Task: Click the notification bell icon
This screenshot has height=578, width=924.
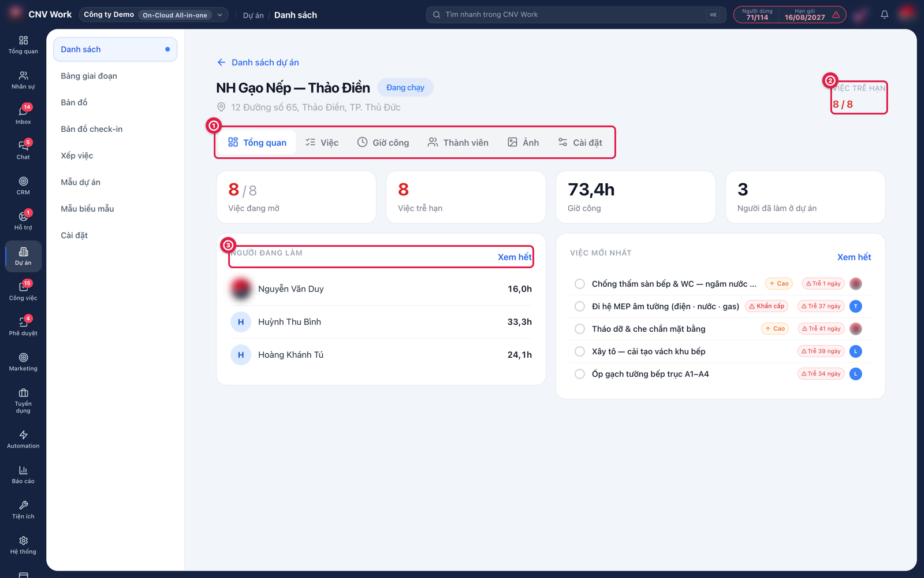Action: tap(884, 14)
